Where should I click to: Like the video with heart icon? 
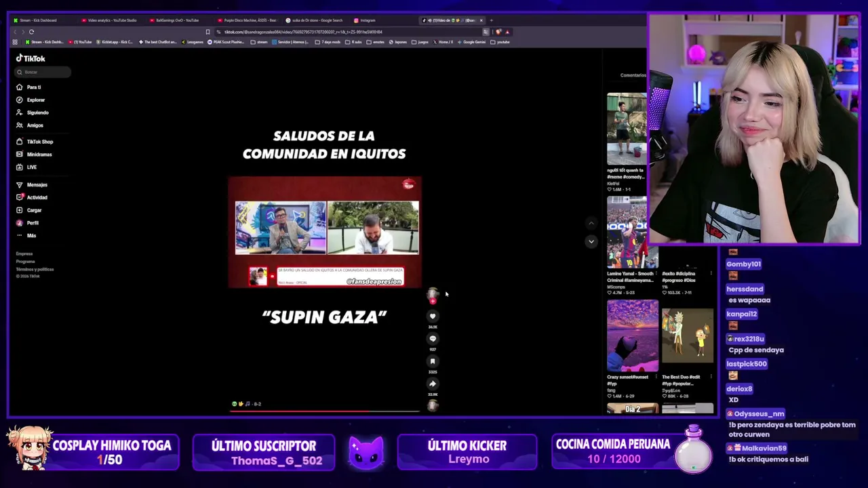433,316
